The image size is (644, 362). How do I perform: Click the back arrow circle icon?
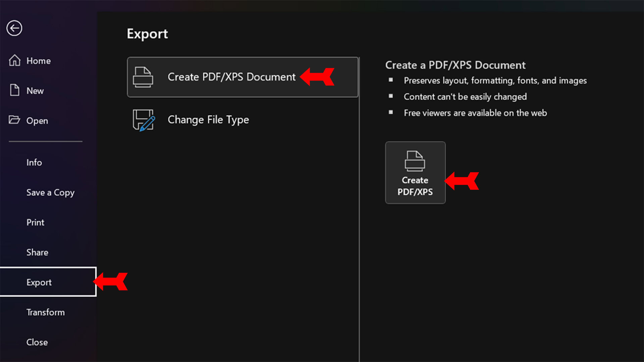click(14, 28)
